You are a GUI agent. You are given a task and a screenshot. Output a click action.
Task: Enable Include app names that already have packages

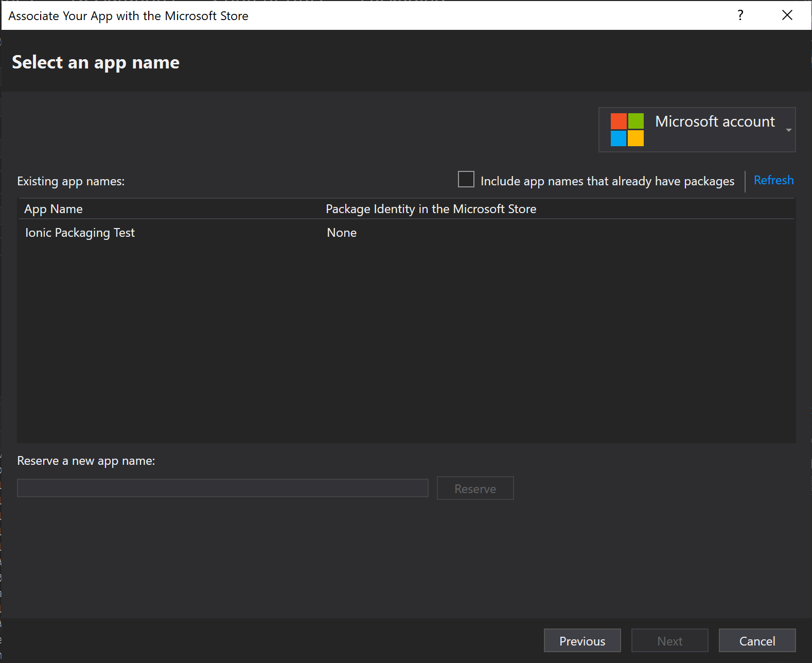tap(466, 180)
